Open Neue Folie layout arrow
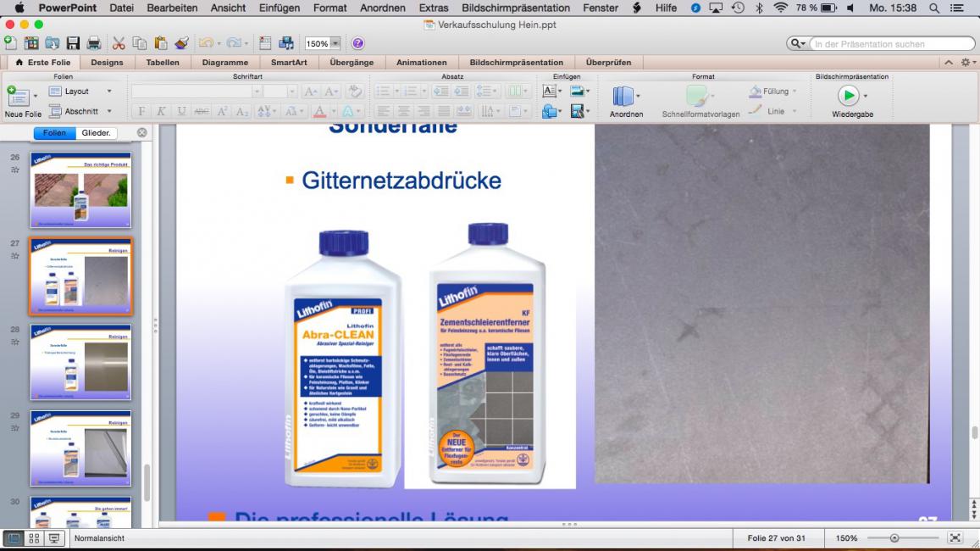This screenshot has width=980, height=551. [x=35, y=97]
